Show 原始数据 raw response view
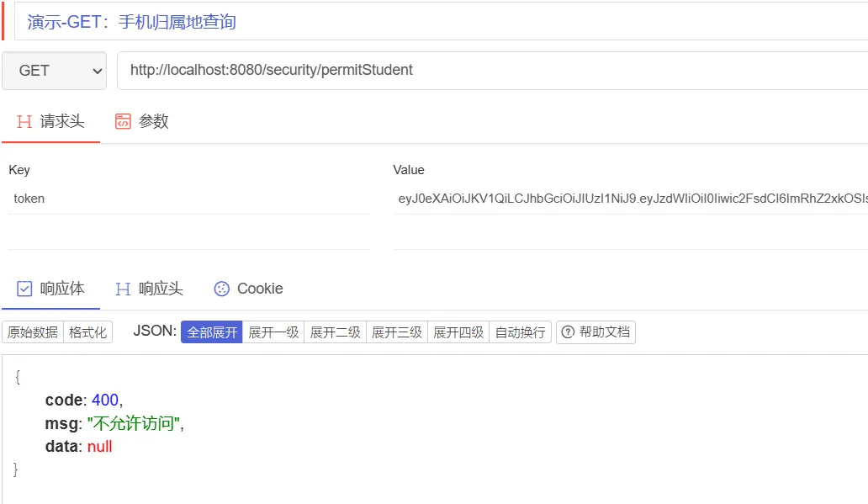Viewport: 868px width, 504px height. (x=33, y=332)
